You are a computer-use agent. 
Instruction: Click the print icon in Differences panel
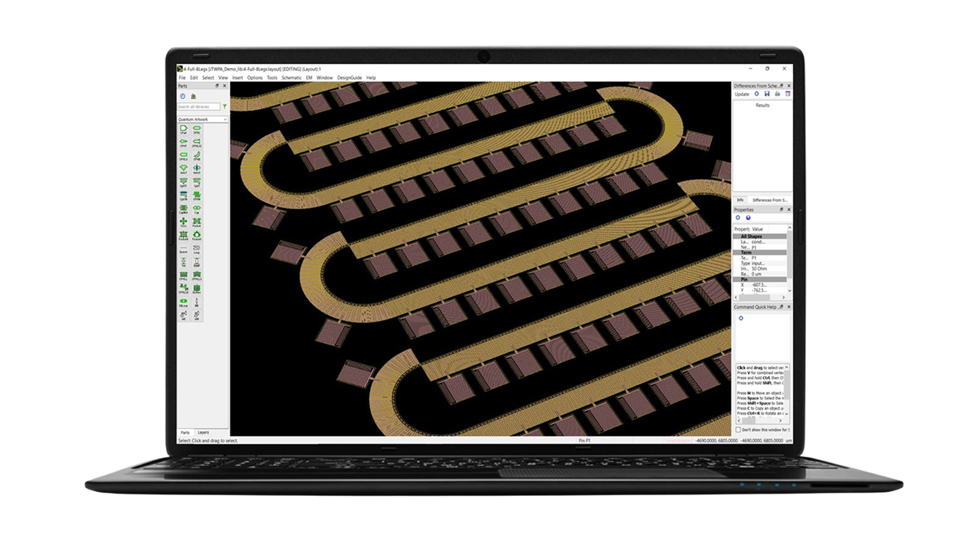777,94
